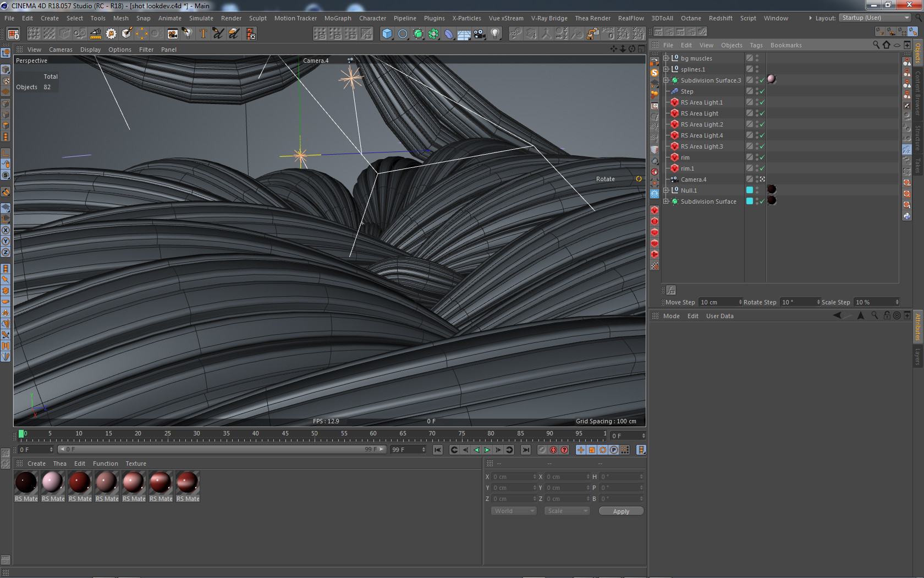Click the film camera icon in main toolbar
The width and height of the screenshot is (924, 578).
173,34
